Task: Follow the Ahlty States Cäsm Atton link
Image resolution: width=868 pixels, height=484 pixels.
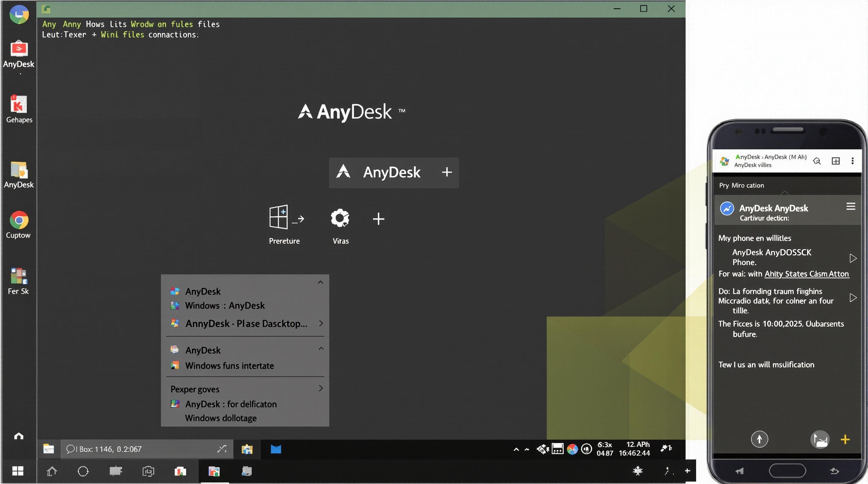Action: coord(807,274)
